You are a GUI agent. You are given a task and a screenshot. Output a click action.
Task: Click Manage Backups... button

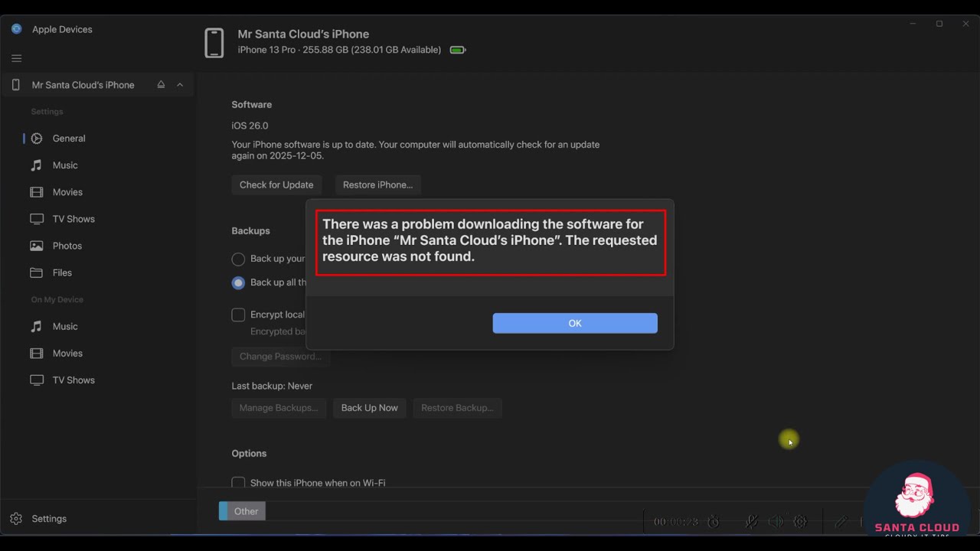pos(279,408)
